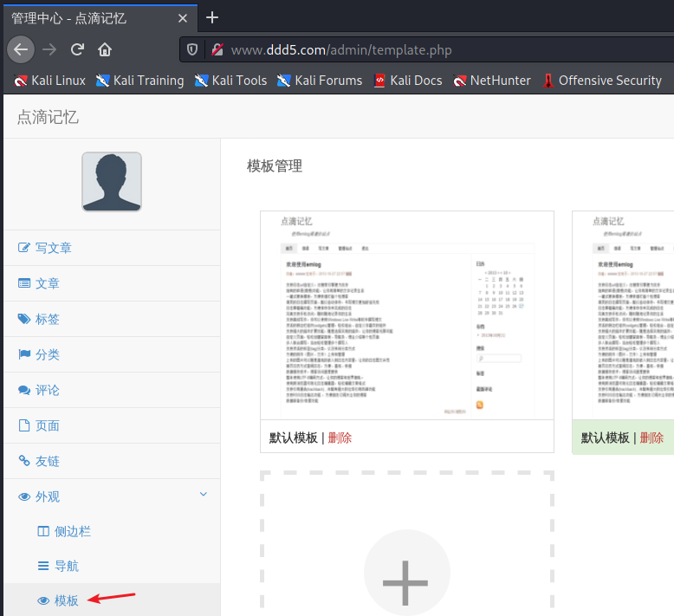The width and height of the screenshot is (674, 616).
Task: Open the shield tracking protection icon
Action: coord(192,50)
